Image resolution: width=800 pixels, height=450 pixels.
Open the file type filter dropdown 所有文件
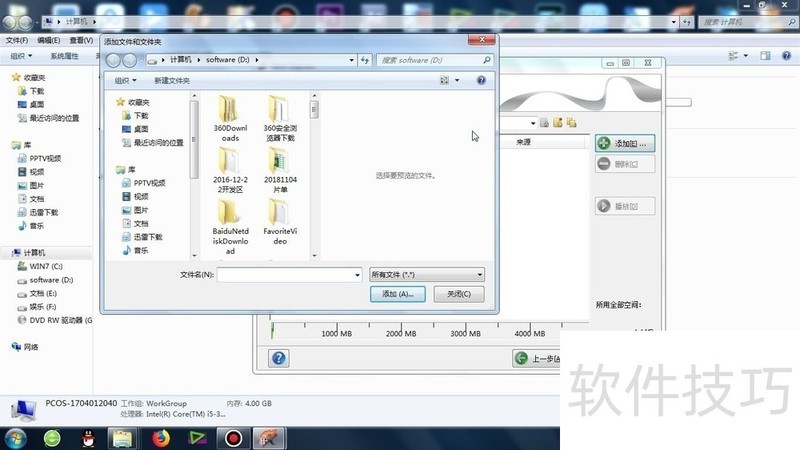[427, 274]
